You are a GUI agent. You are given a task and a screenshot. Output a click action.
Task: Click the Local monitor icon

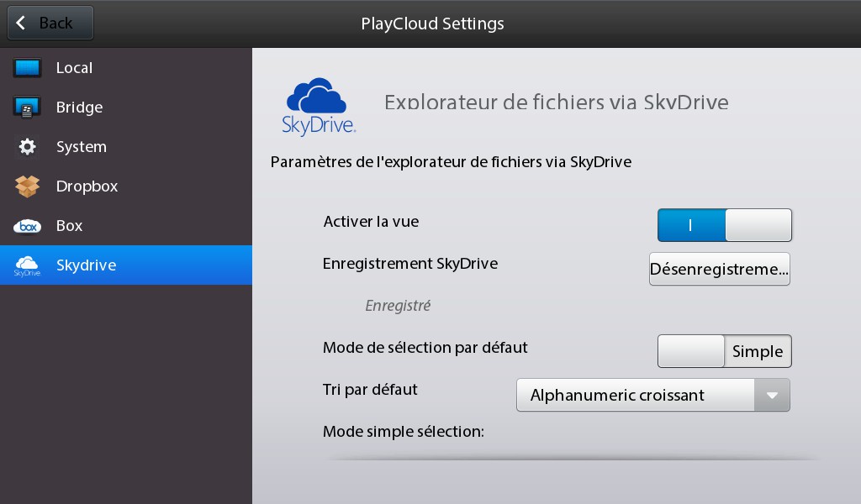click(x=28, y=68)
